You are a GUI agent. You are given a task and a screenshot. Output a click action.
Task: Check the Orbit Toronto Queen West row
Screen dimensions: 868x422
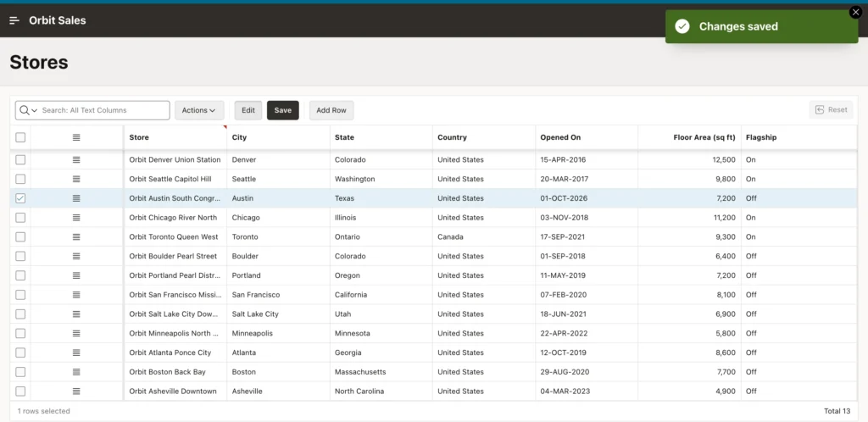click(20, 236)
